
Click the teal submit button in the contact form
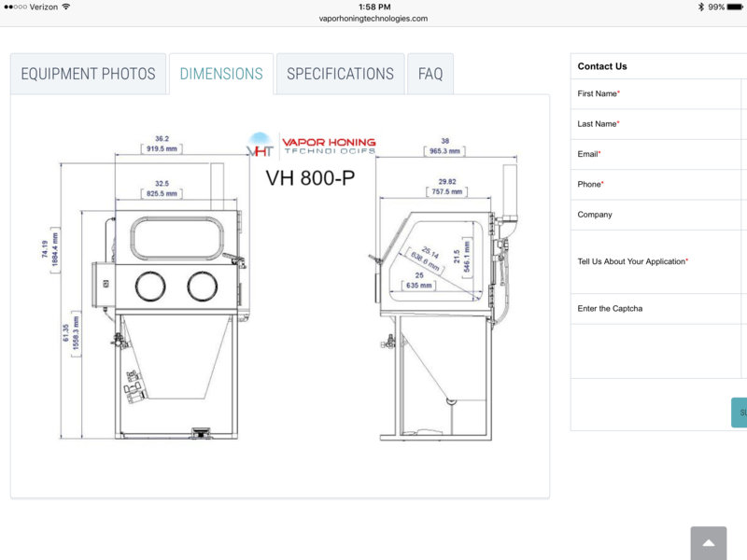point(740,413)
